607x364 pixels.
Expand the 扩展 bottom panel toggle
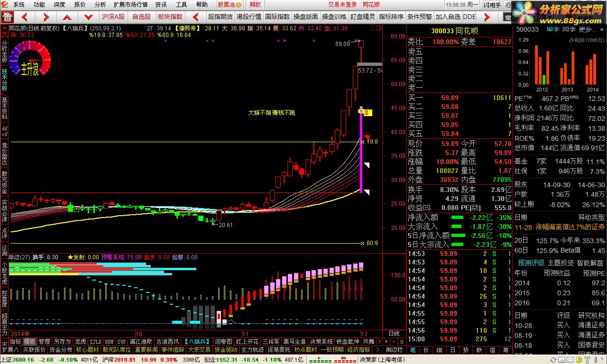(x=10, y=349)
